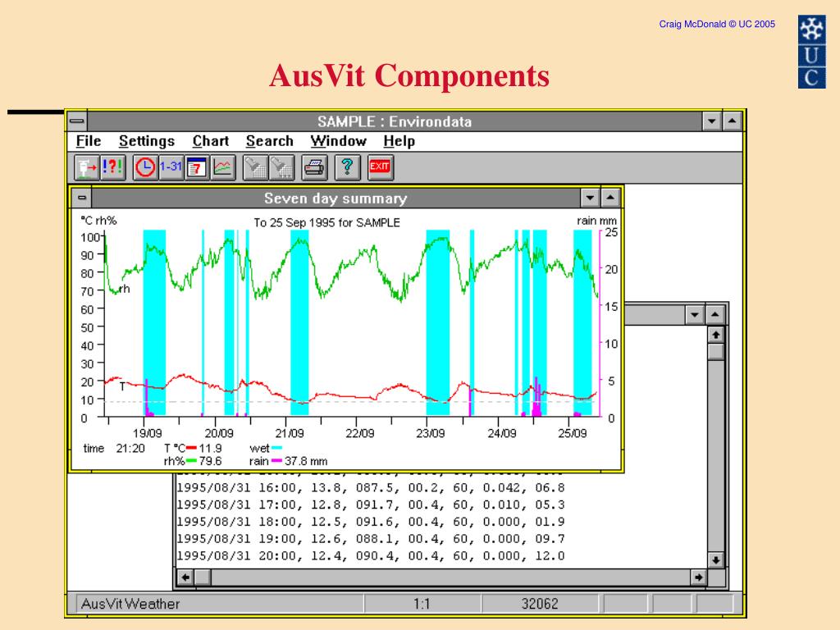Click the 19/09 date label on chart axis
The width and height of the screenshot is (840, 630).
[148, 433]
